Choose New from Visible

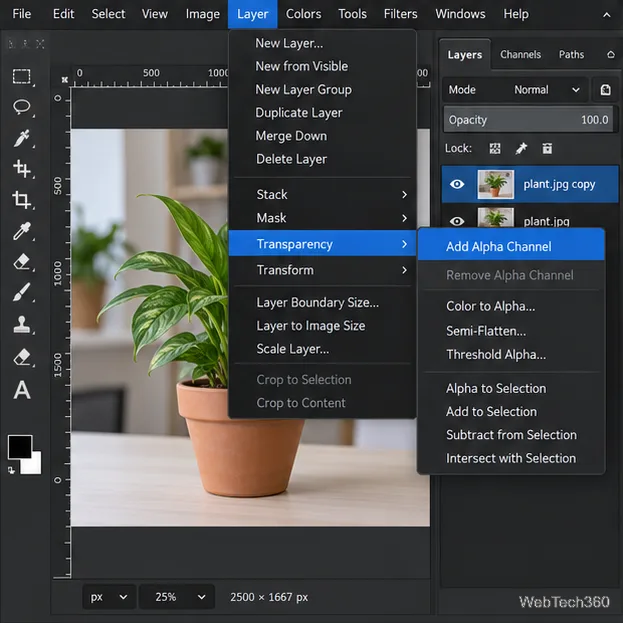coord(322,66)
